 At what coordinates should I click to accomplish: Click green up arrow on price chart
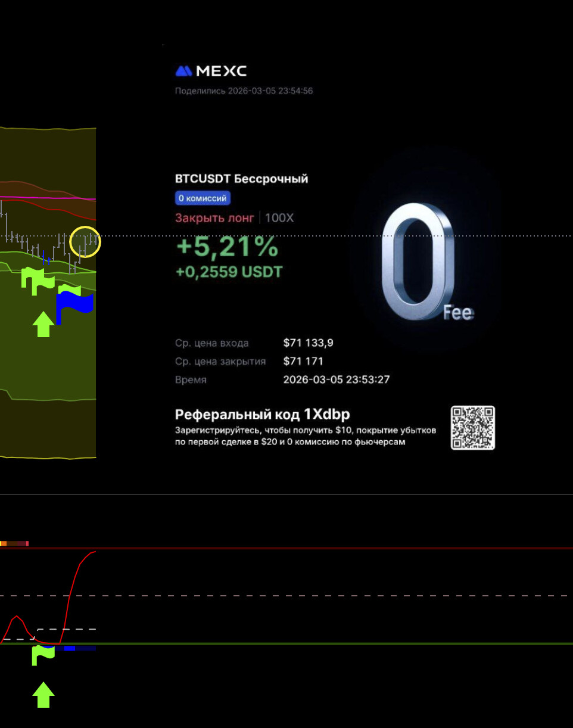coord(43,325)
